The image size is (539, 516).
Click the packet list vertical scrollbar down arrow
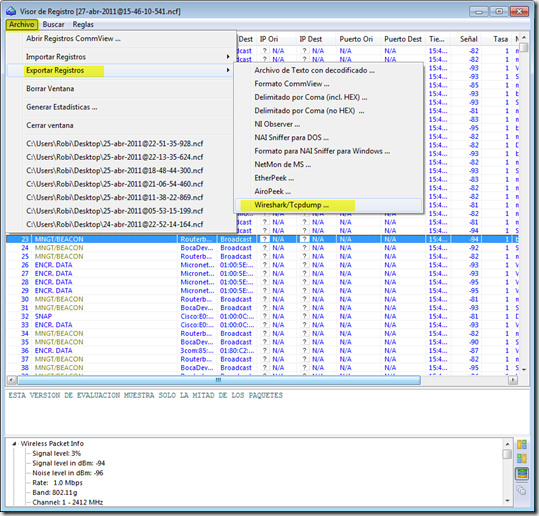pyautogui.click(x=524, y=370)
